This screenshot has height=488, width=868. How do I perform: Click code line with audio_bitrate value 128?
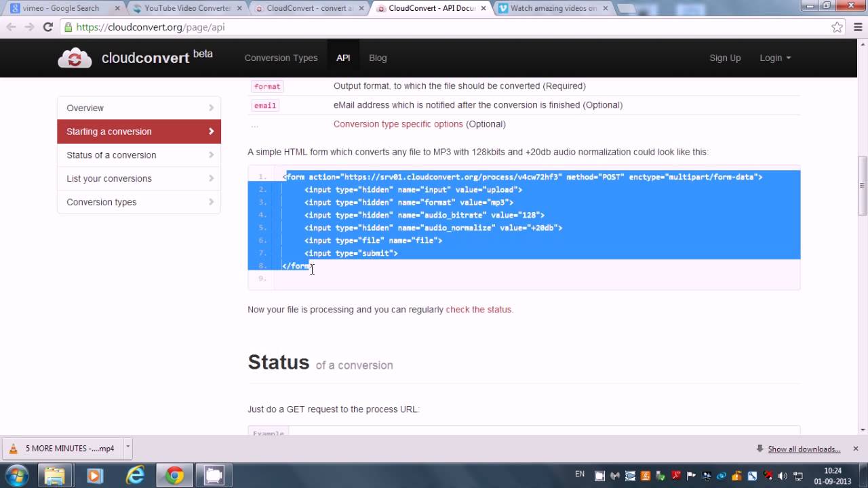[425, 215]
